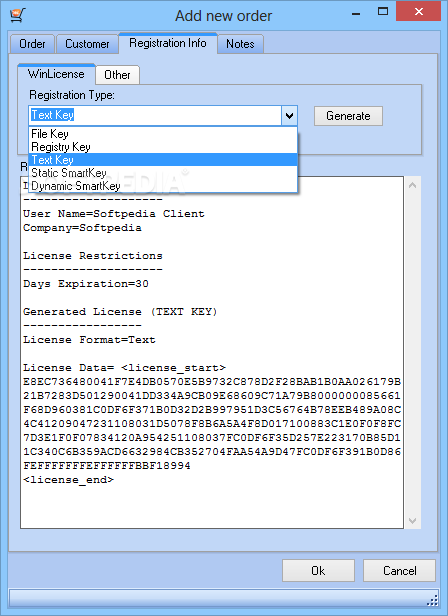The width and height of the screenshot is (448, 616).
Task: Close the Add new order window
Action: [x=419, y=11]
